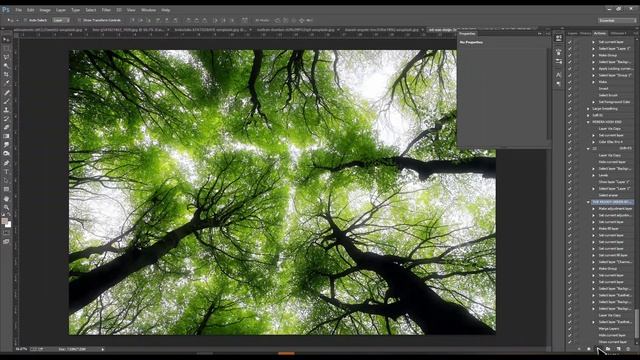
Task: Open the Window menu
Action: pyautogui.click(x=148, y=10)
